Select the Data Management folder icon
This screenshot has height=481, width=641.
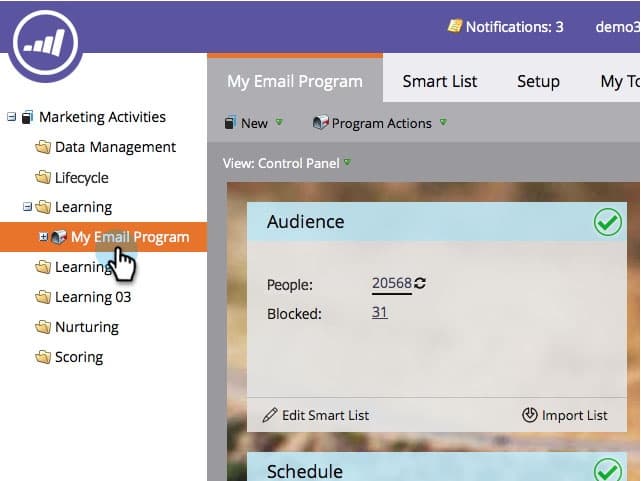pyautogui.click(x=43, y=147)
